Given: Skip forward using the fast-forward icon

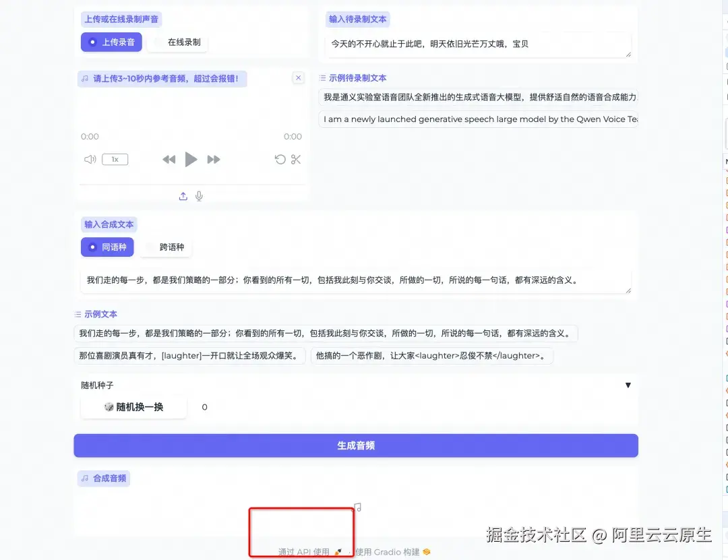Looking at the screenshot, I should (214, 160).
